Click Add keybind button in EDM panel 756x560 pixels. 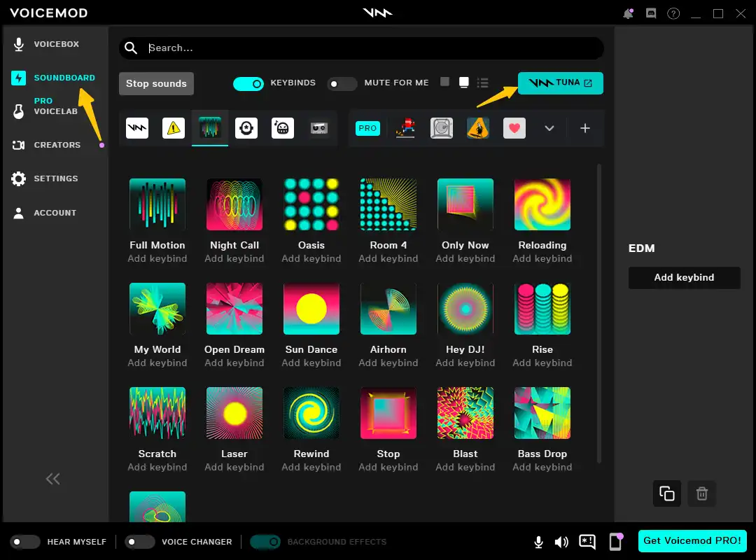684,277
